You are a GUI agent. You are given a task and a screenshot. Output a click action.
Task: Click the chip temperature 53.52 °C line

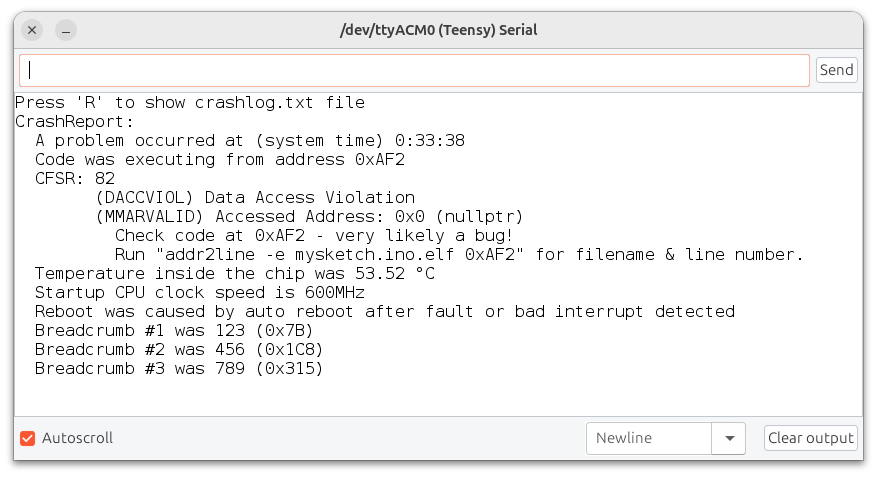[235, 274]
